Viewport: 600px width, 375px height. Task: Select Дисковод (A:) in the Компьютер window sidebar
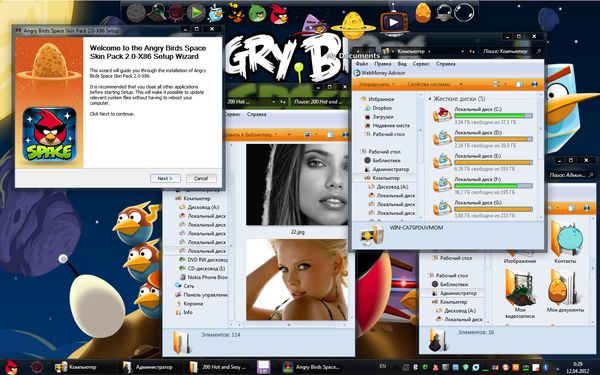pos(388,187)
